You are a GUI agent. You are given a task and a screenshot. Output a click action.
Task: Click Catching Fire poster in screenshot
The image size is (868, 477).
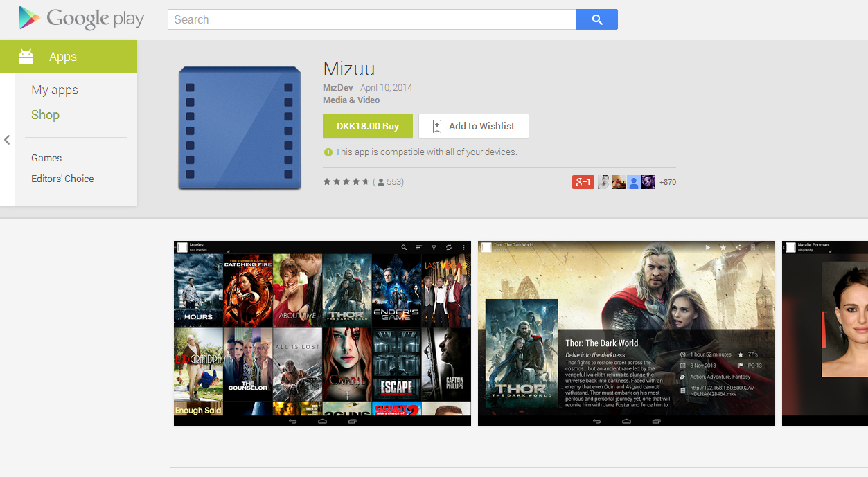coord(248,290)
